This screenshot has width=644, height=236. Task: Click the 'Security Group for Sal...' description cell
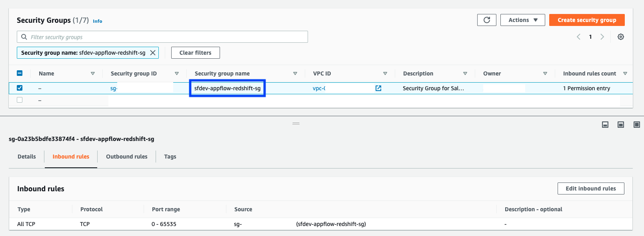click(433, 88)
